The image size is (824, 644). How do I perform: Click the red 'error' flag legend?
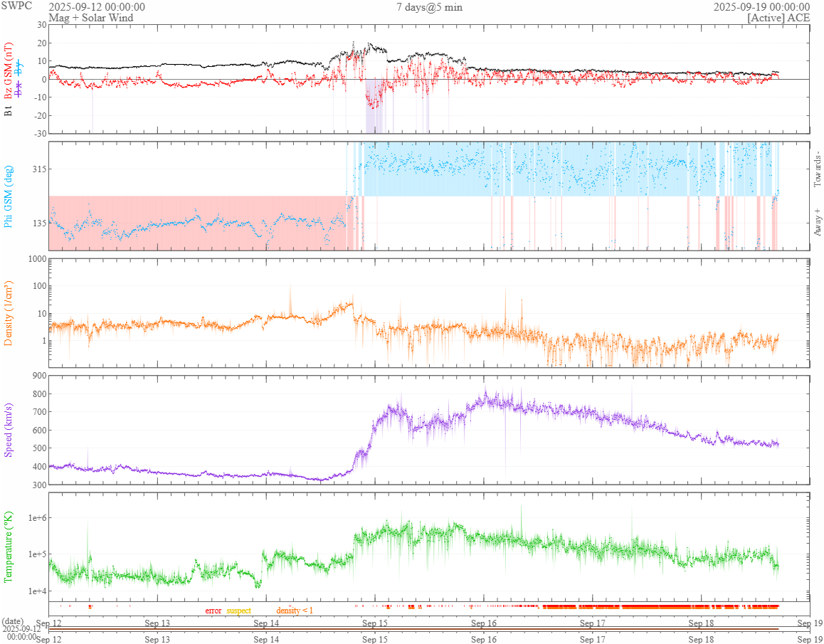pos(213,611)
